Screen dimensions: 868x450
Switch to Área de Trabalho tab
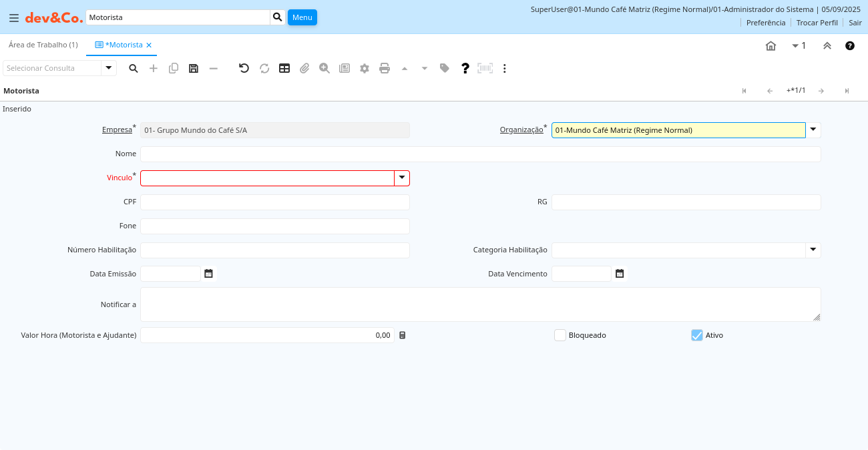point(43,45)
